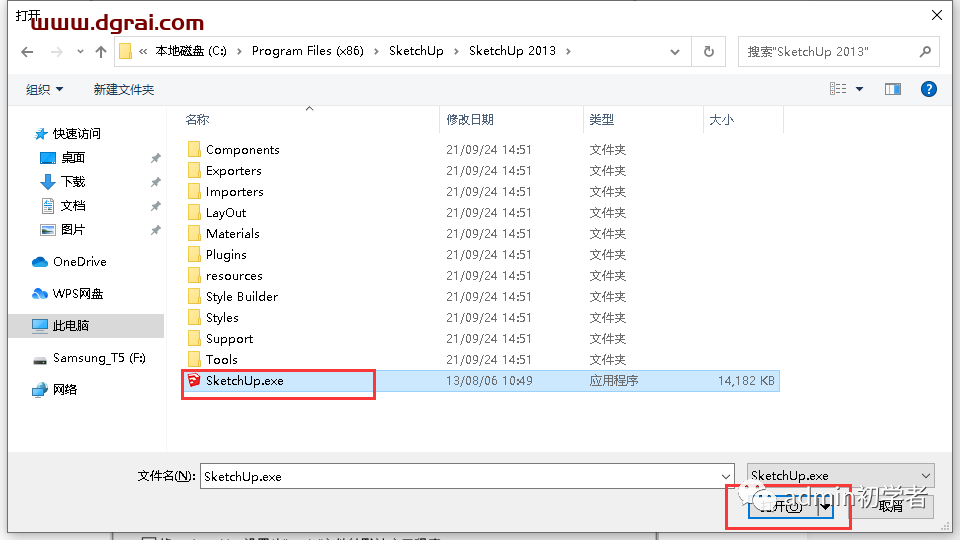Click the 打开 button

click(782, 506)
